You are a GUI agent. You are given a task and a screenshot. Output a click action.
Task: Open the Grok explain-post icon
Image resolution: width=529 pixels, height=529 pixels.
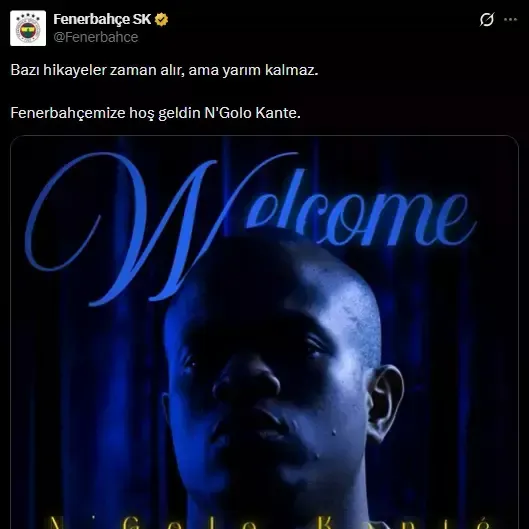coord(486,20)
